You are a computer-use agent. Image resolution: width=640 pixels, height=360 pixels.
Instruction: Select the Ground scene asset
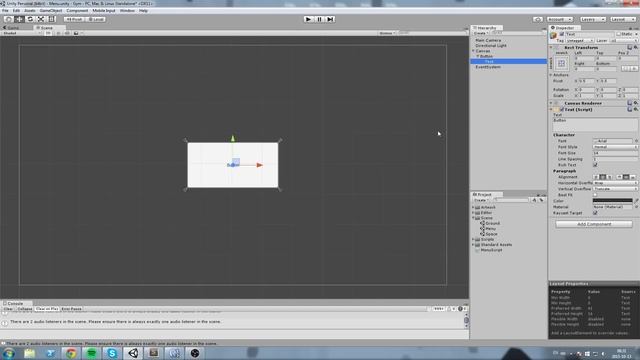(490, 223)
